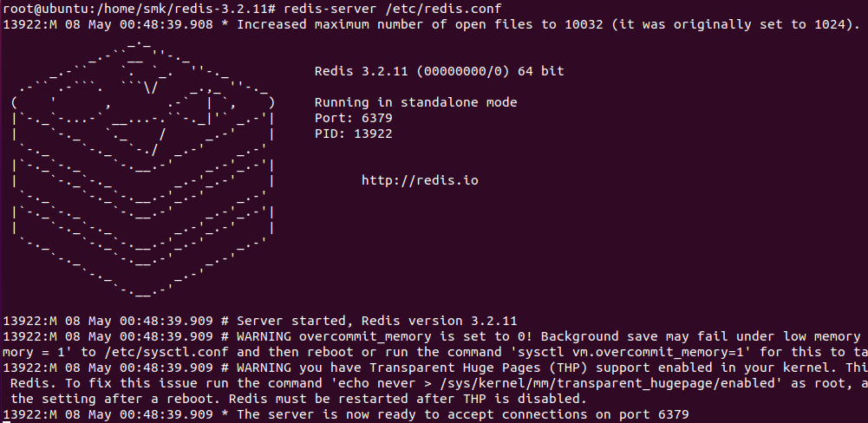Viewport: 868px width, 423px height.
Task: Click the Redis ASCII art cube logo
Action: pos(143,169)
